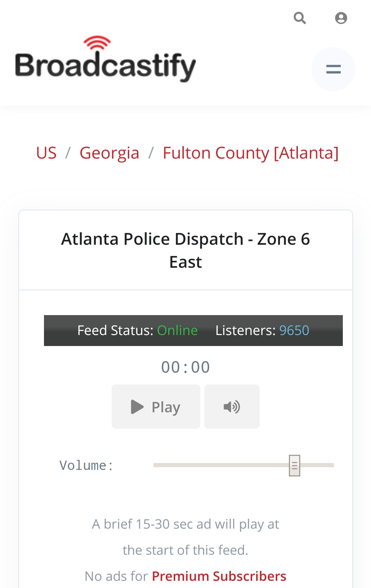Click the Feed Status Online text
The width and height of the screenshot is (371, 588).
[177, 330]
